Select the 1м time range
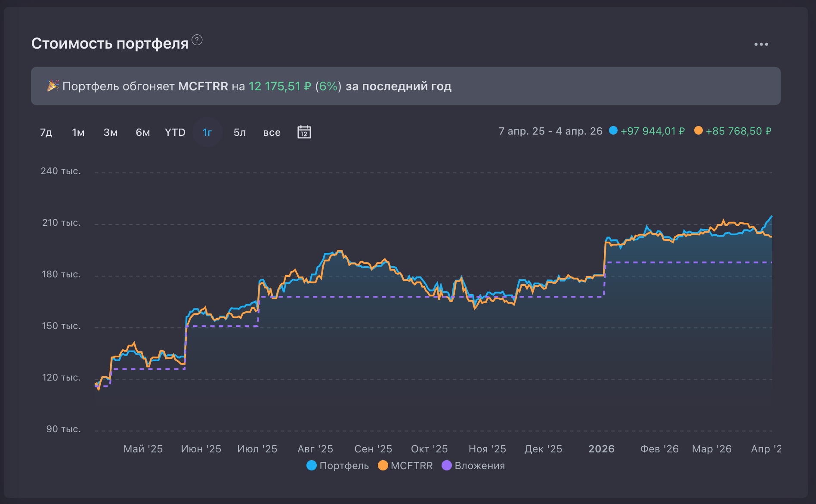This screenshot has width=816, height=504. pyautogui.click(x=78, y=132)
